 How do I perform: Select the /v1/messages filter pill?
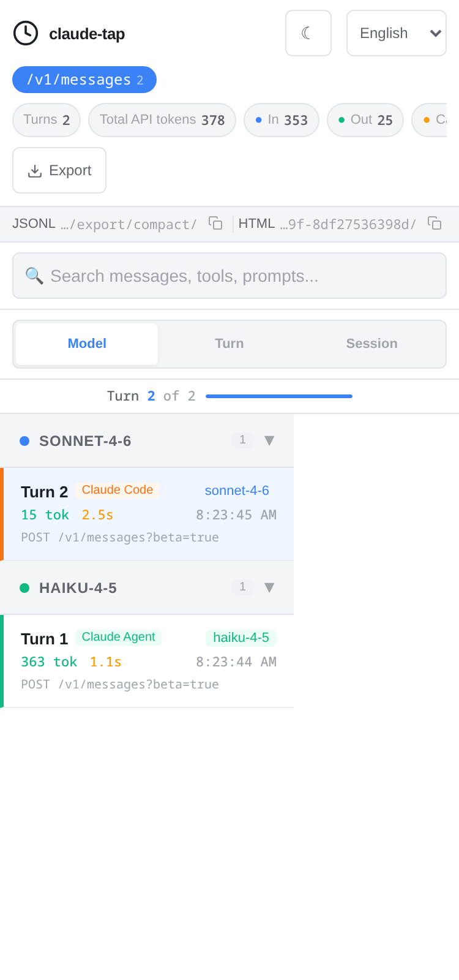84,80
